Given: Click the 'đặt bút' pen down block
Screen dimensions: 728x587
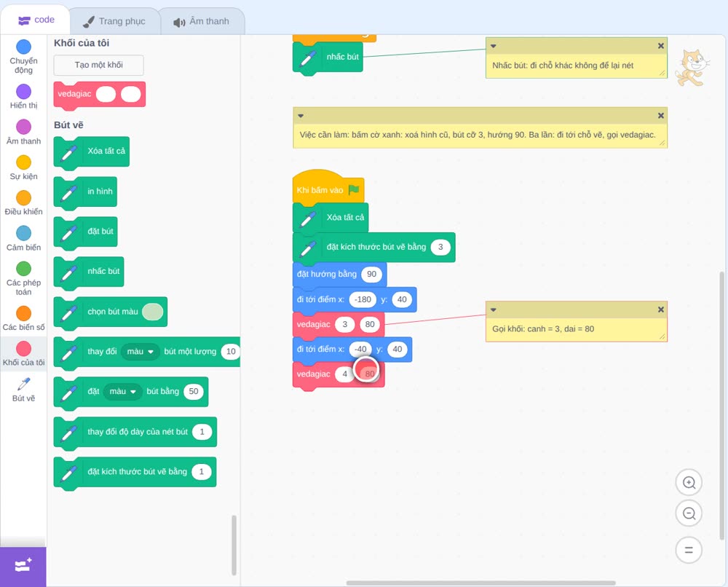Looking at the screenshot, I should tap(85, 232).
